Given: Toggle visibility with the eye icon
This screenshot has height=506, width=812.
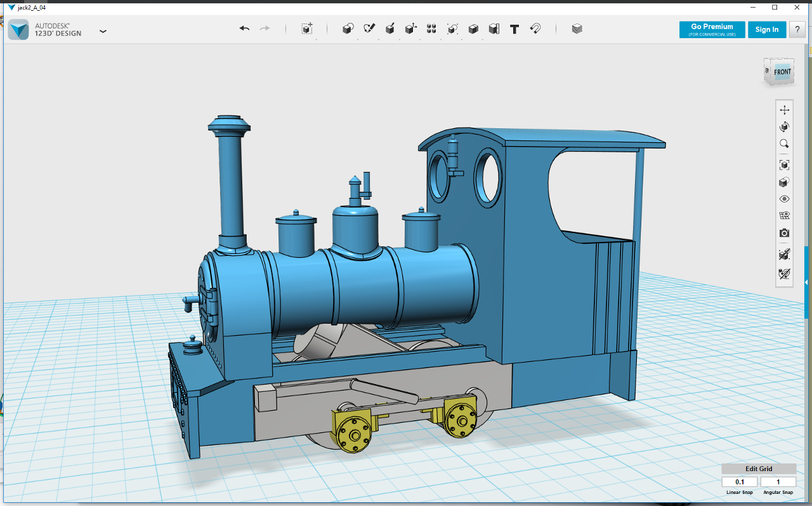Looking at the screenshot, I should pos(784,199).
